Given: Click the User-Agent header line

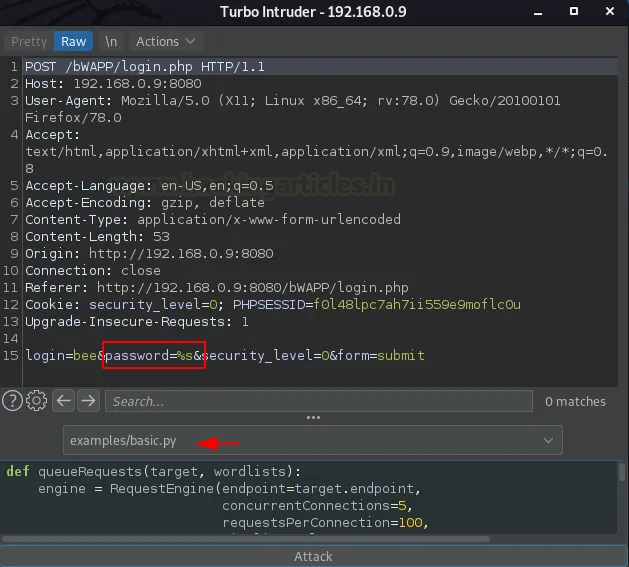Looking at the screenshot, I should click(x=292, y=101).
